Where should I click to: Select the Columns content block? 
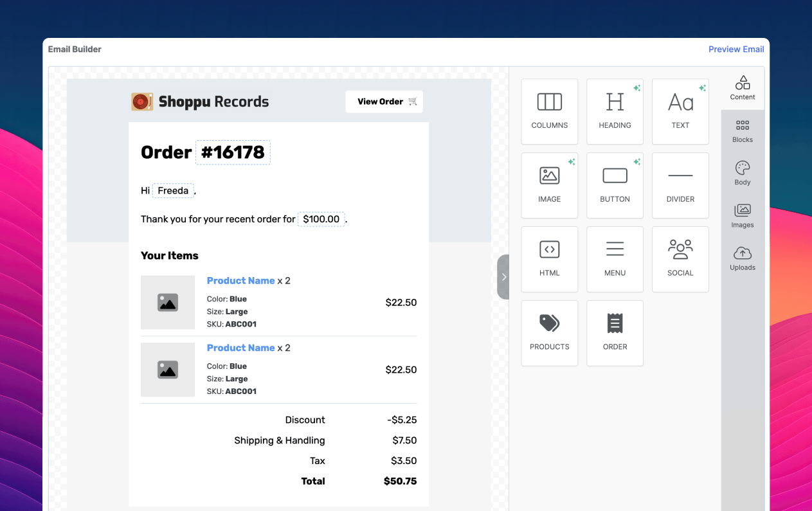[x=549, y=111]
